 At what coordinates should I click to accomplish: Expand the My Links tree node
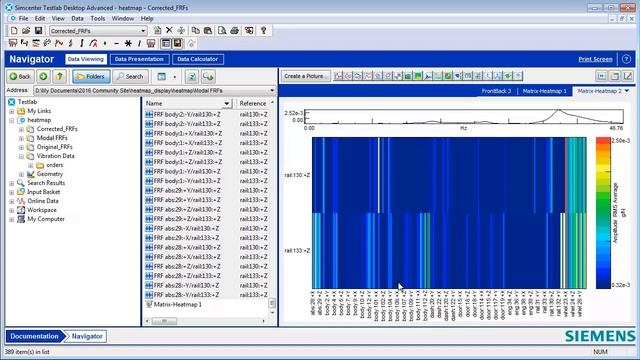pos(12,111)
